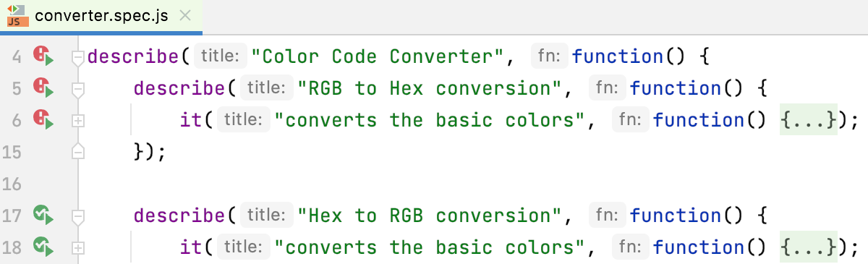Click passed test run icon on line 17
868x264 pixels.
pos(43,216)
